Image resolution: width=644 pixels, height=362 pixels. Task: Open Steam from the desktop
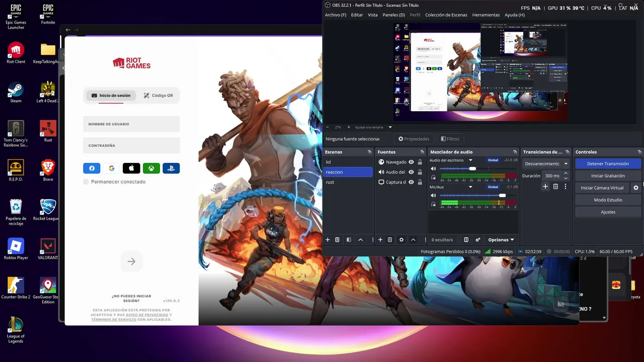[x=16, y=92]
